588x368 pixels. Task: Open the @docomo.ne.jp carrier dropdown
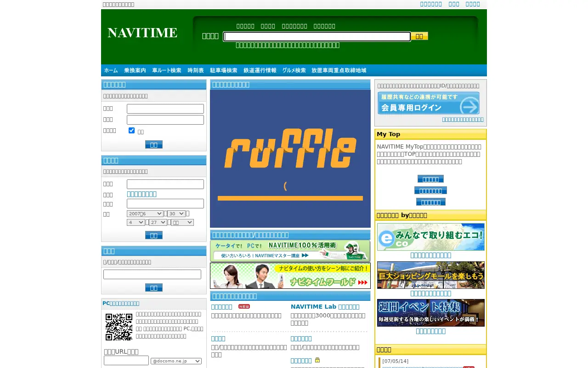[176, 361]
